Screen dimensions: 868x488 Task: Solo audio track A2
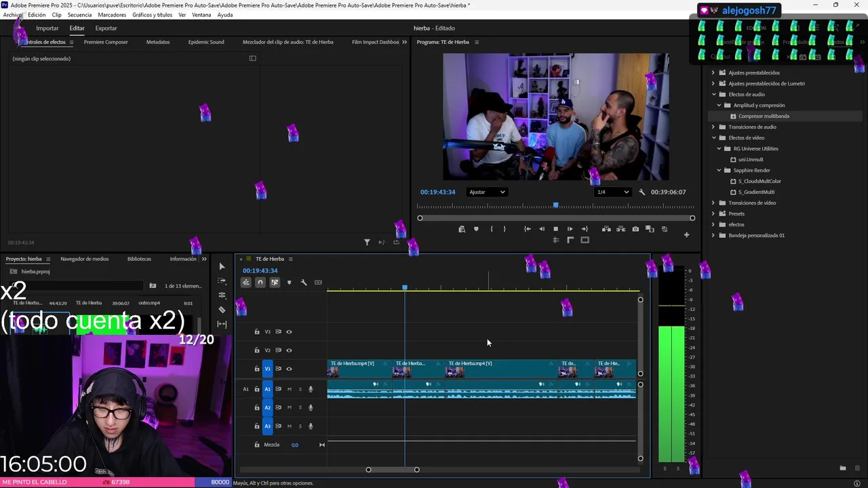300,407
